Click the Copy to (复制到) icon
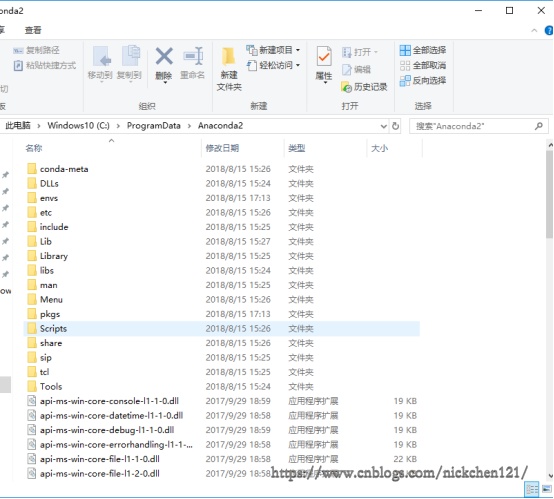 (130, 56)
